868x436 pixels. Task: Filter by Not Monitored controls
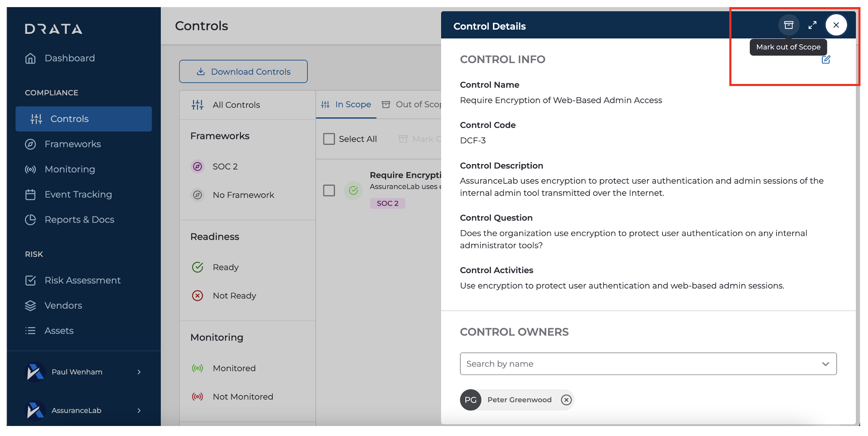coord(242,397)
